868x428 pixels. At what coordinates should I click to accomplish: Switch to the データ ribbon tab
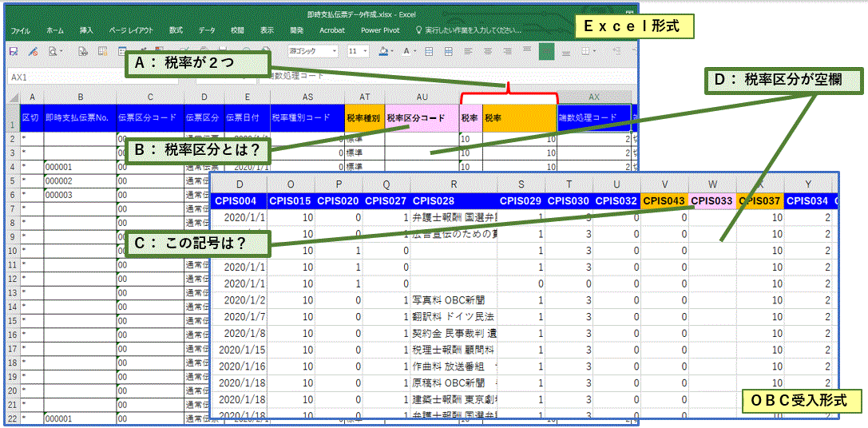pyautogui.click(x=207, y=30)
